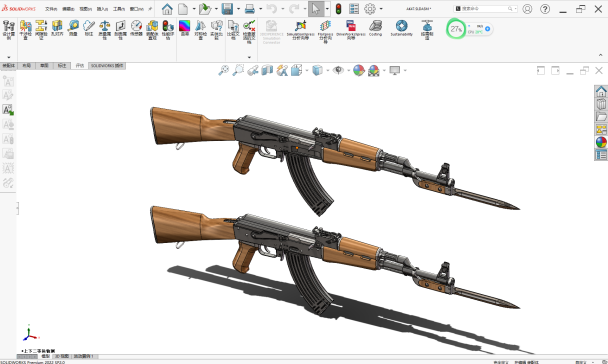Run Interference Detection tool
The width and height of the screenshot is (608, 364).
26,30
